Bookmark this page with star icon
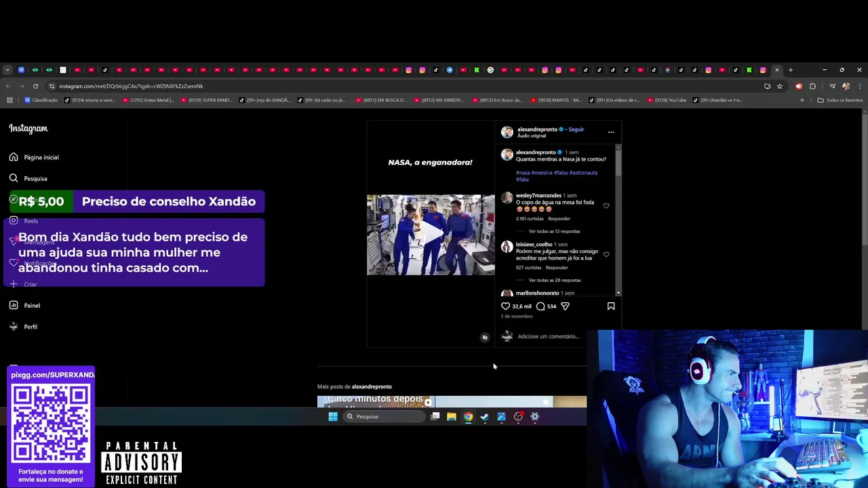 coord(780,86)
